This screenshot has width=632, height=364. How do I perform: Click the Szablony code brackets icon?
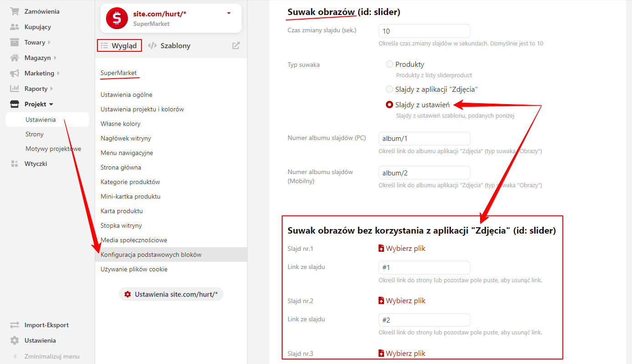152,45
